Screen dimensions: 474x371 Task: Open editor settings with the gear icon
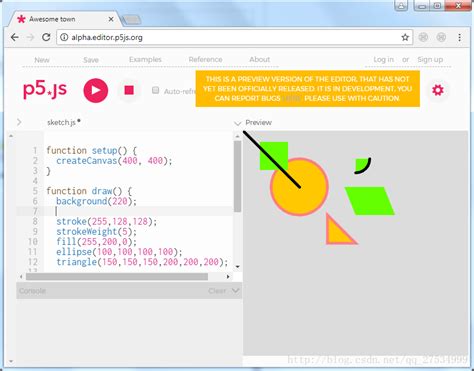click(438, 90)
